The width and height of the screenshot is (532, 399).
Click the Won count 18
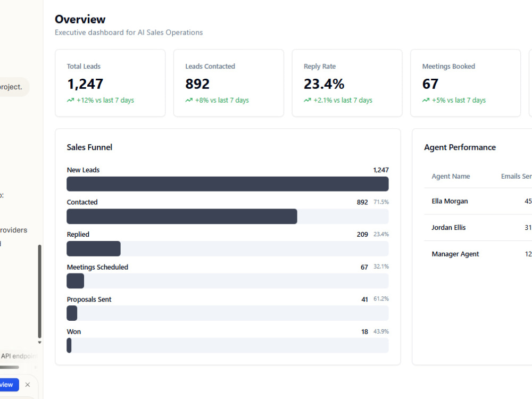click(x=365, y=331)
